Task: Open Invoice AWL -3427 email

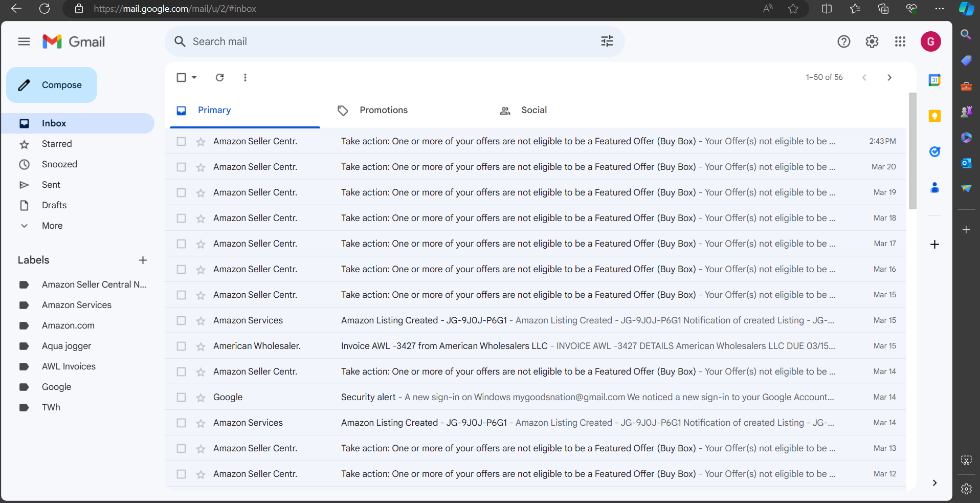Action: pos(536,346)
